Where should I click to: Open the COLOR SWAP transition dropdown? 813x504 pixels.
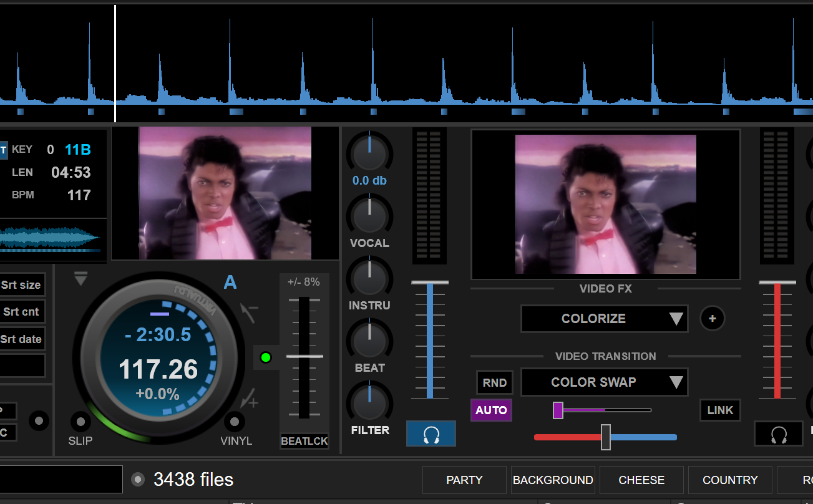[x=604, y=382]
